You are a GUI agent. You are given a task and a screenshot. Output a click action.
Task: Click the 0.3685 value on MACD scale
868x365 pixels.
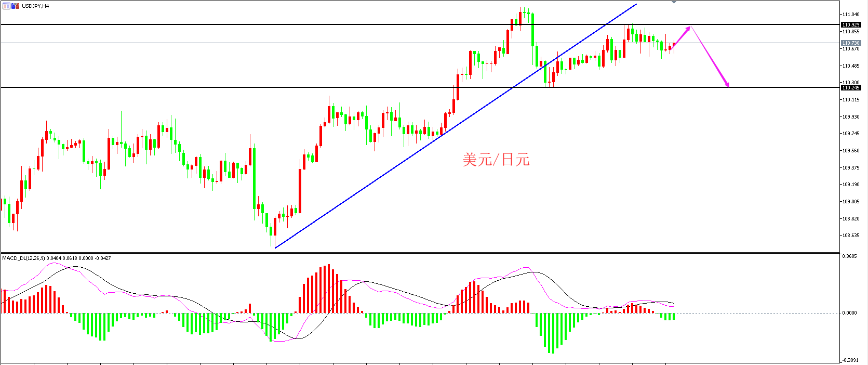click(x=850, y=256)
